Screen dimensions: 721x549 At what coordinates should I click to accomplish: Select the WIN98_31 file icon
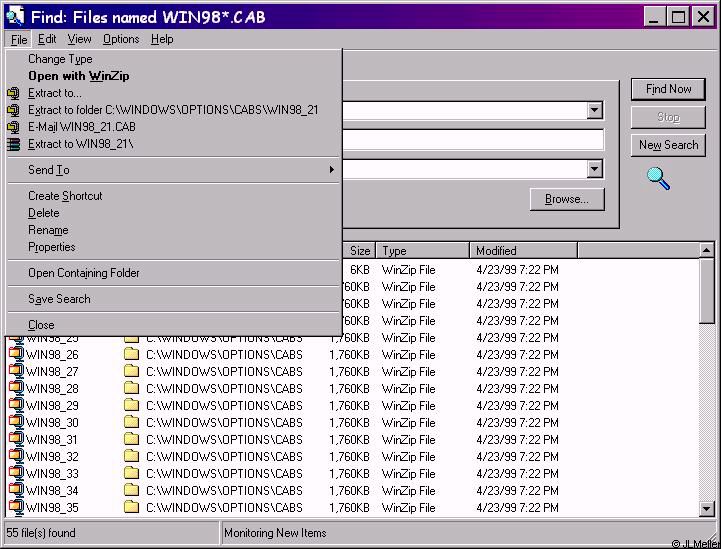click(x=16, y=439)
